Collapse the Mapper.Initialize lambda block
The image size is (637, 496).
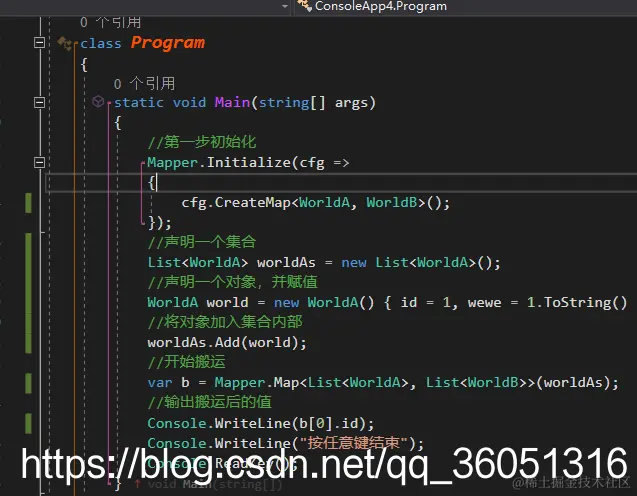pyautogui.click(x=39, y=163)
